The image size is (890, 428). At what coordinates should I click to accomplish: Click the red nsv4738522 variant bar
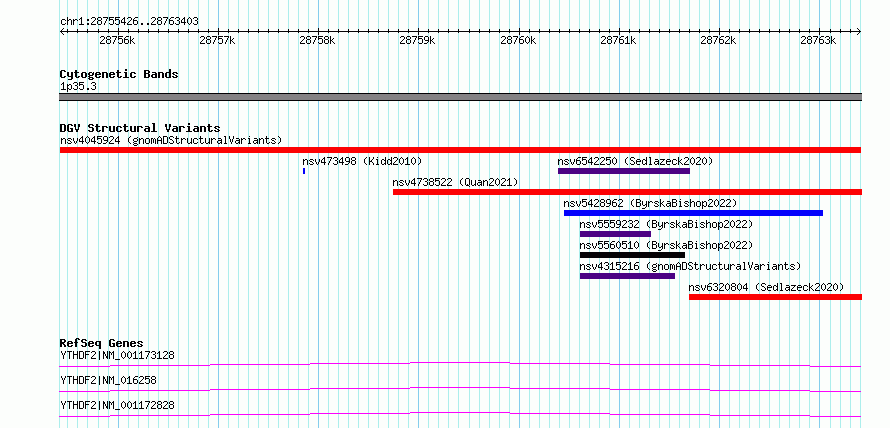(627, 192)
